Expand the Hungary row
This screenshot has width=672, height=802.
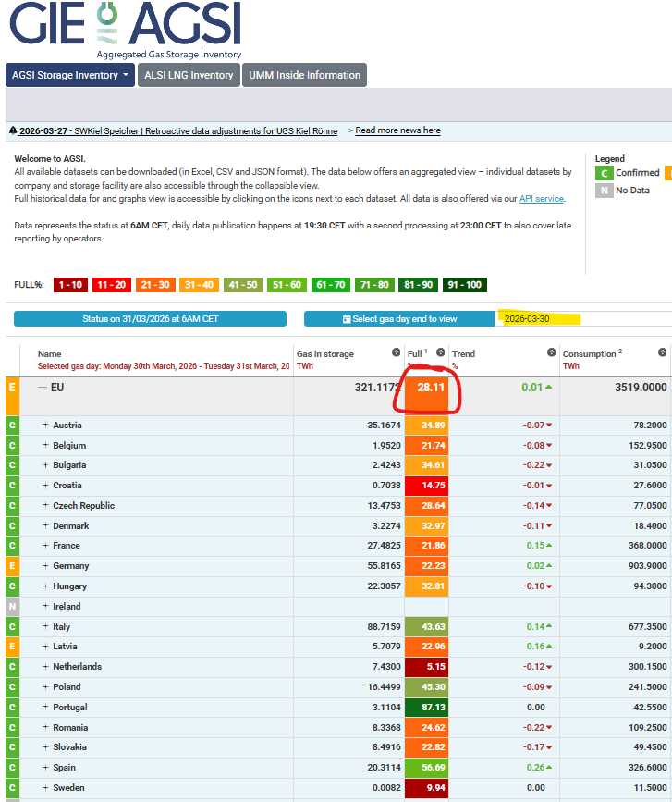coord(45,586)
